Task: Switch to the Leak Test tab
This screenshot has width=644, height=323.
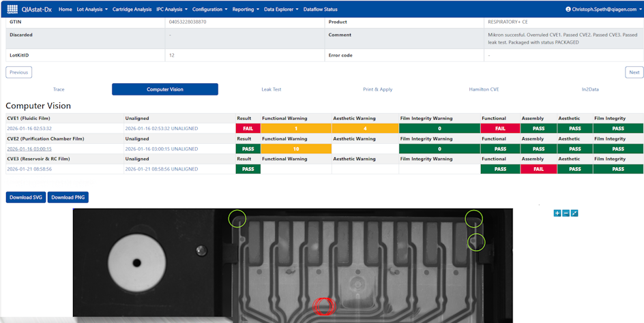Action: pyautogui.click(x=271, y=89)
